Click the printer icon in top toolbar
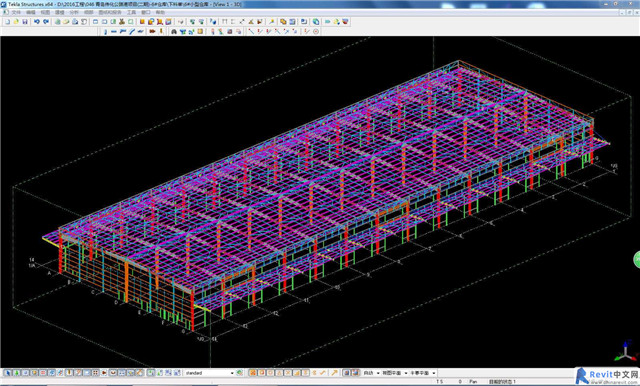Screen dimensions: 640x386 [75, 22]
